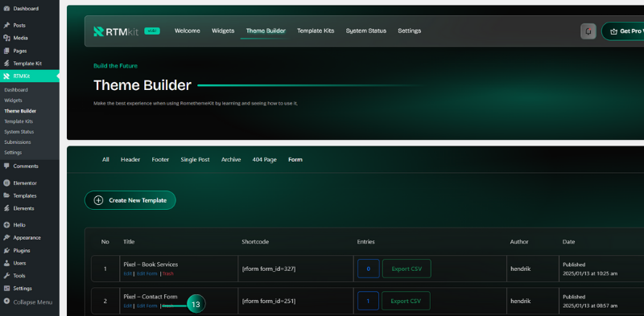Open the RTMKit submenu Dashboard link

16,90
